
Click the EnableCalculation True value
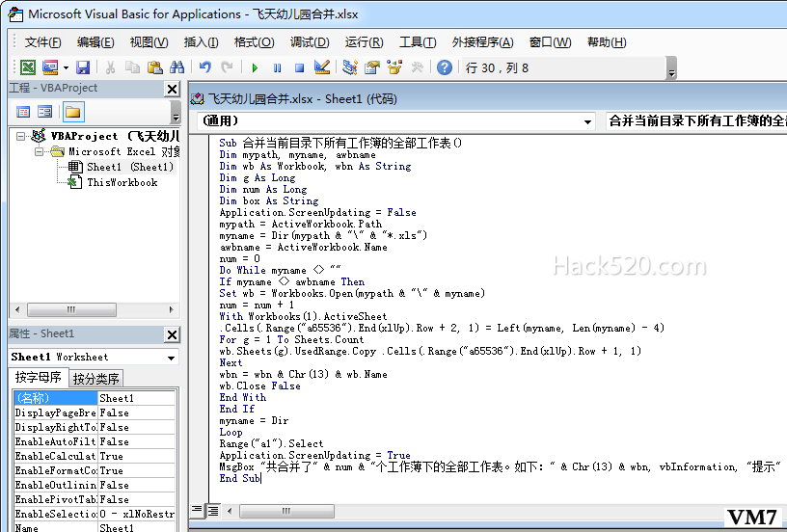click(x=137, y=456)
